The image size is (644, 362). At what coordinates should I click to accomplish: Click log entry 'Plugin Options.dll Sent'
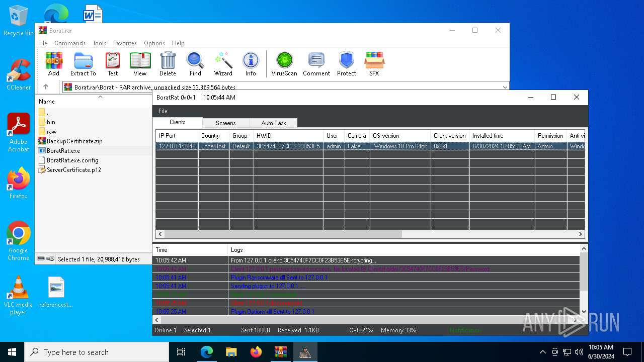tap(273, 312)
